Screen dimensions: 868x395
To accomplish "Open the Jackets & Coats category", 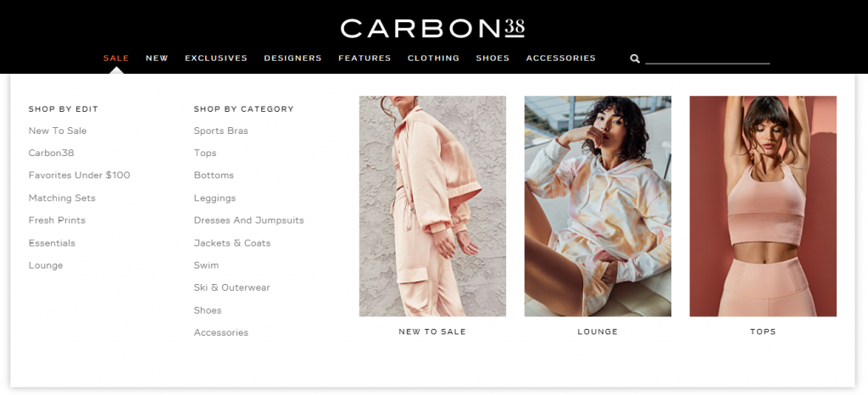I will pyautogui.click(x=232, y=243).
